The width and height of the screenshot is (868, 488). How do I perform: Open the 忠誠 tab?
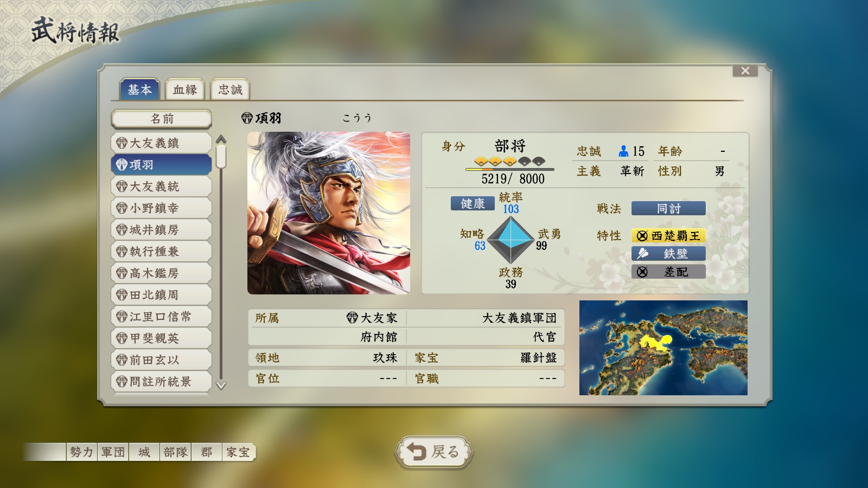point(230,89)
